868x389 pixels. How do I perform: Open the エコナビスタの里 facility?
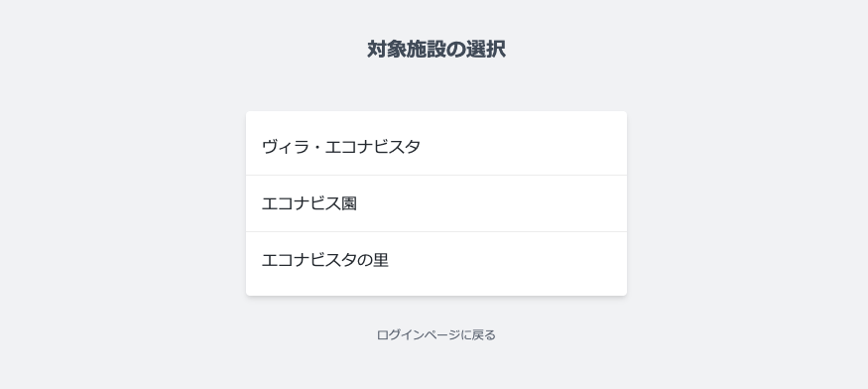436,260
